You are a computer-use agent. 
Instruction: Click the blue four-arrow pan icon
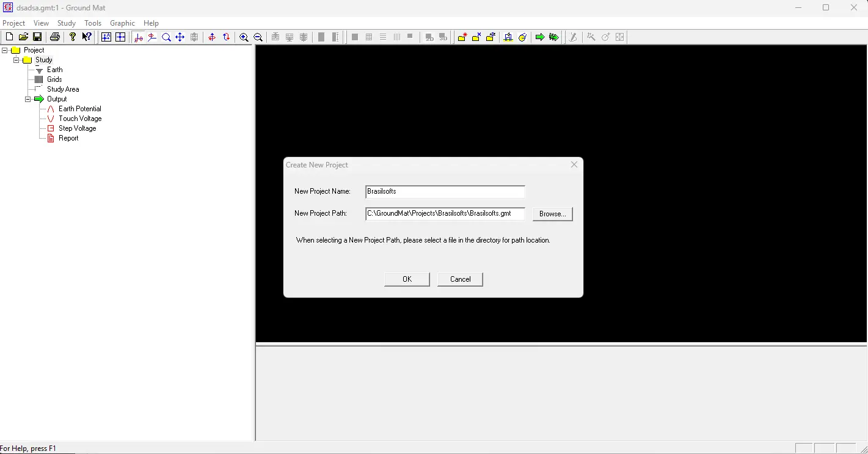tap(180, 37)
